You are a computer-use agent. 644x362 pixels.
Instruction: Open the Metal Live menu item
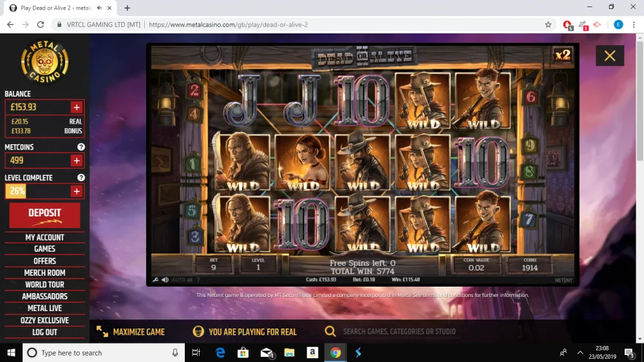(45, 308)
